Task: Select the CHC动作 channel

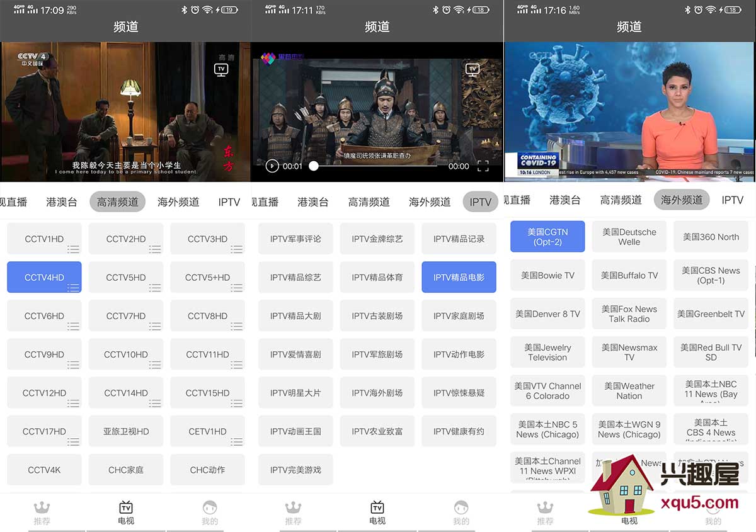Action: tap(207, 470)
